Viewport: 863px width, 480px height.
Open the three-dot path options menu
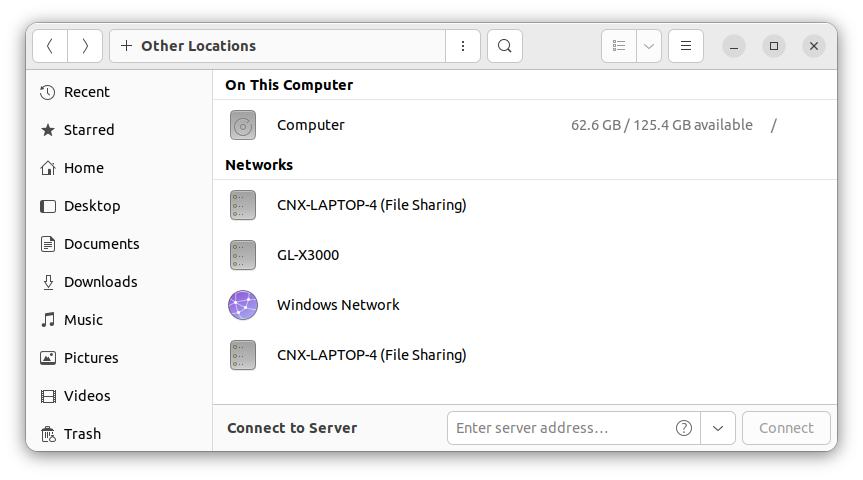point(463,46)
